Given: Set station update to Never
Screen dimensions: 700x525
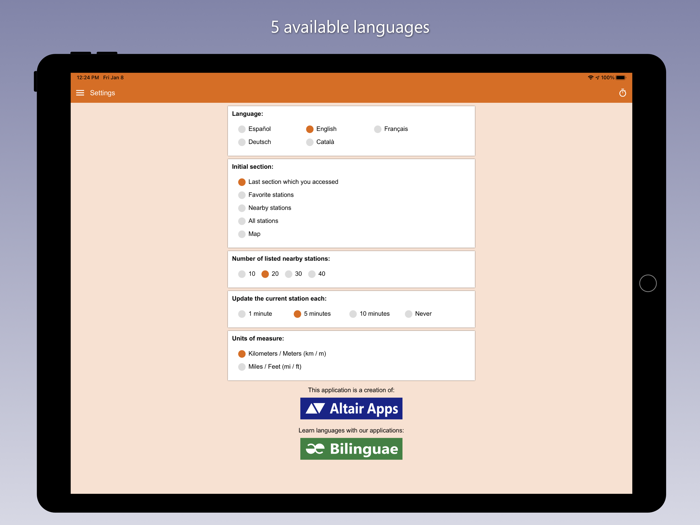Looking at the screenshot, I should tap(418, 314).
